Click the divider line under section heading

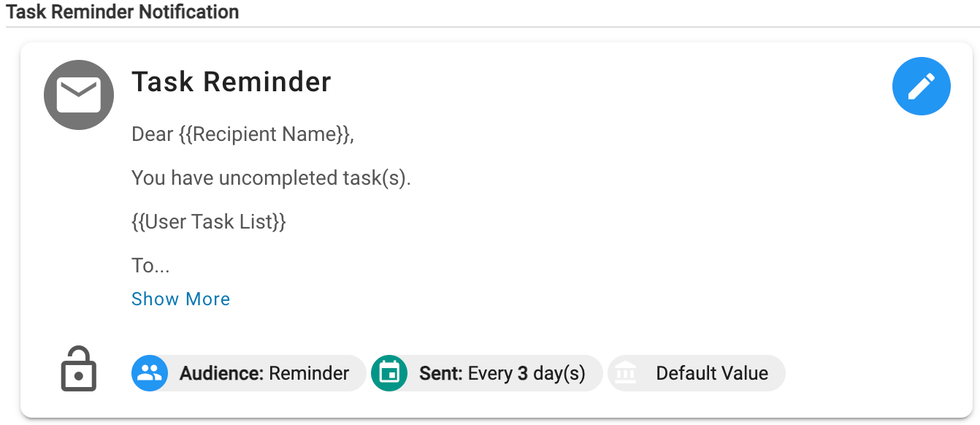(x=490, y=27)
